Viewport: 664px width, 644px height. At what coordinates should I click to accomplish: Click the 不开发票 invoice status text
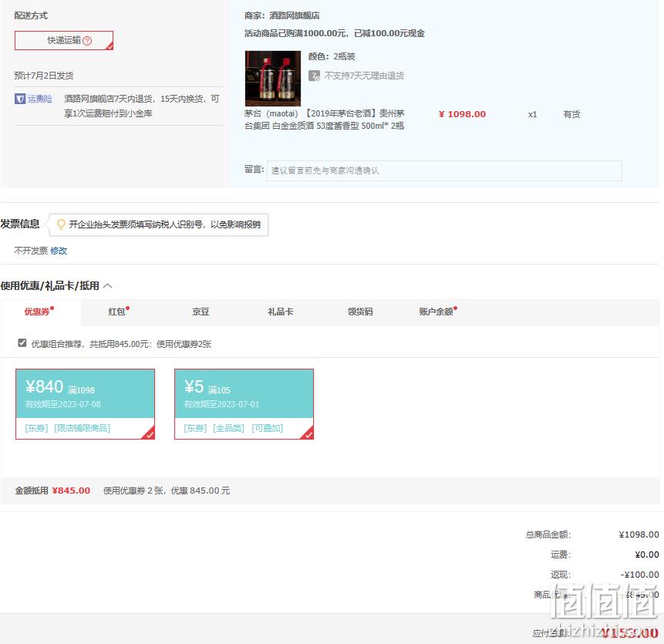31,251
